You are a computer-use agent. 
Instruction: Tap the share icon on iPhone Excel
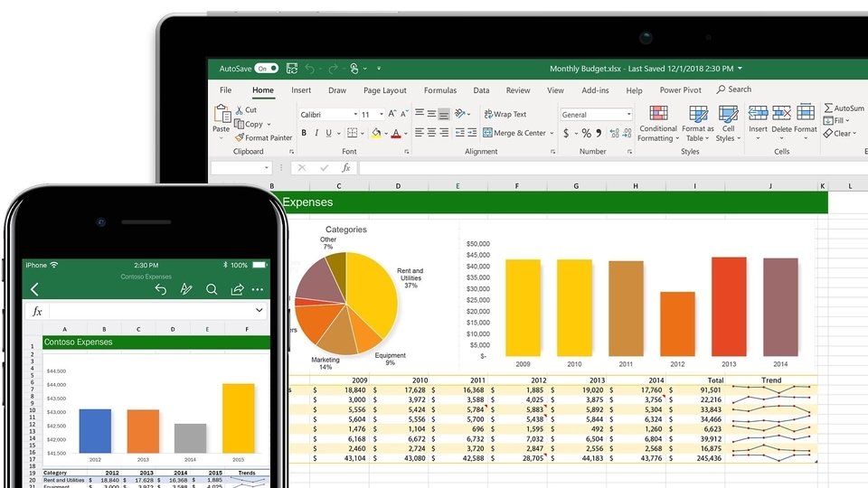237,289
